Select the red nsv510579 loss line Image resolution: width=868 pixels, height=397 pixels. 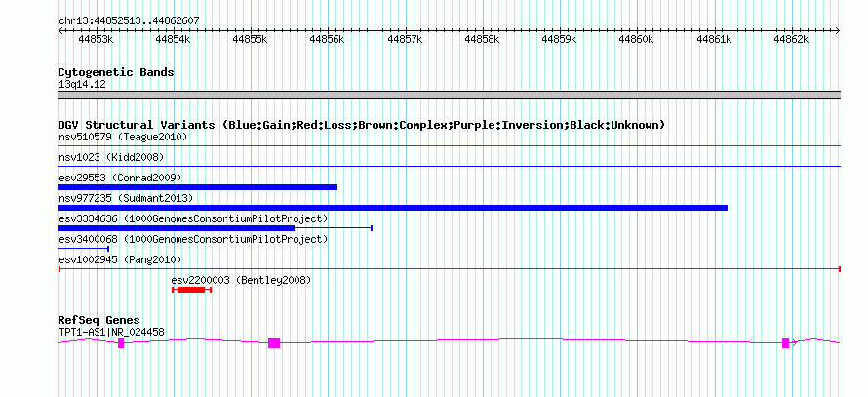point(449,146)
